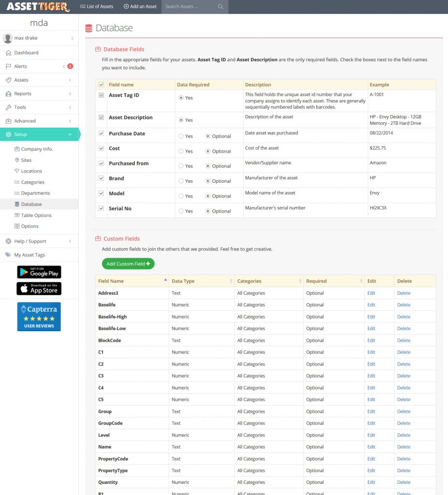
Task: Open Capterra user reviews badge
Action: point(39,317)
